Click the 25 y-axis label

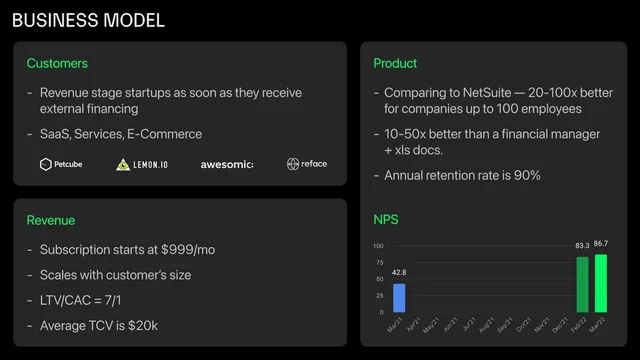pyautogui.click(x=380, y=296)
